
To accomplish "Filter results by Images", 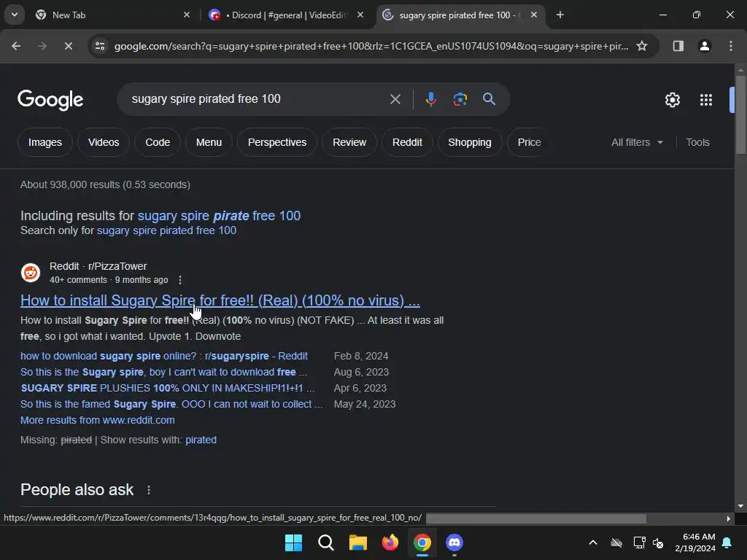I will [x=45, y=142].
